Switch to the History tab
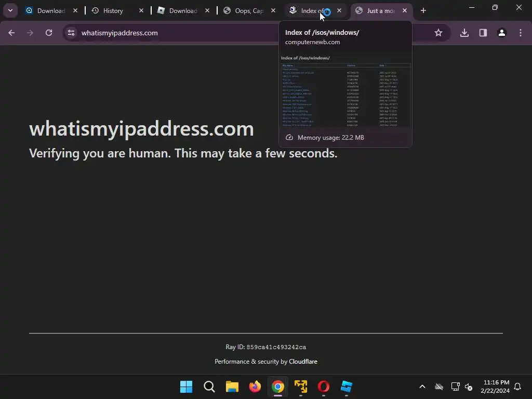 coord(117,11)
